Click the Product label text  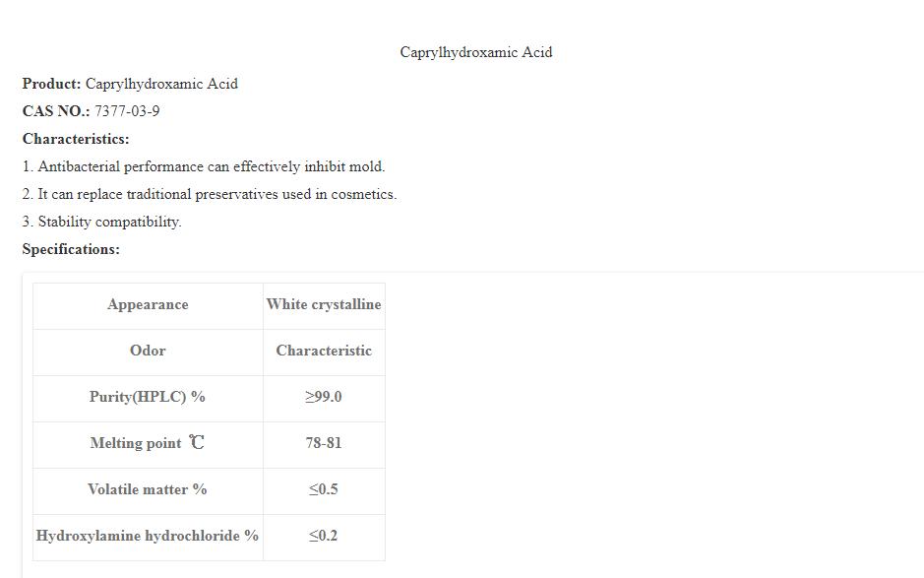click(x=51, y=84)
